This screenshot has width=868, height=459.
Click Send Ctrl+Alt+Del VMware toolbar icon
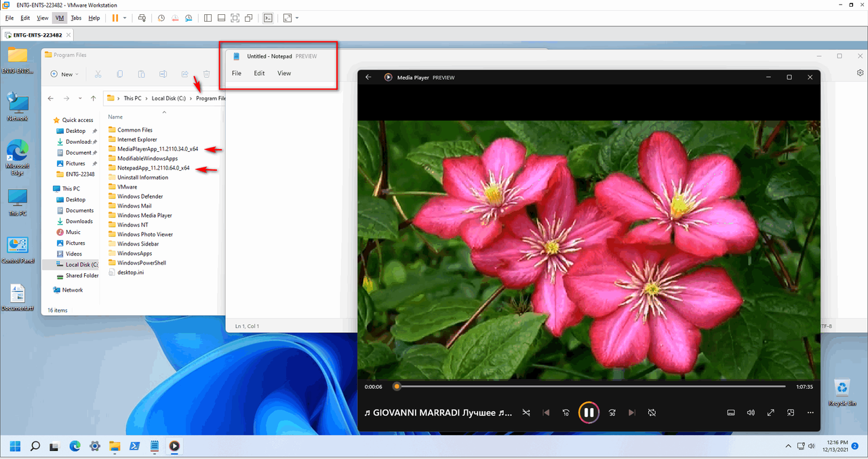coord(141,18)
